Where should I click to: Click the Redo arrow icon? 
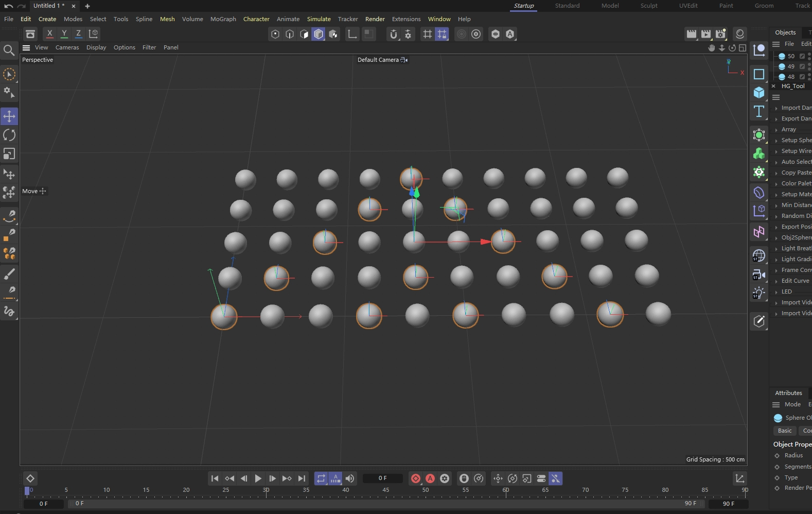pyautogui.click(x=21, y=6)
